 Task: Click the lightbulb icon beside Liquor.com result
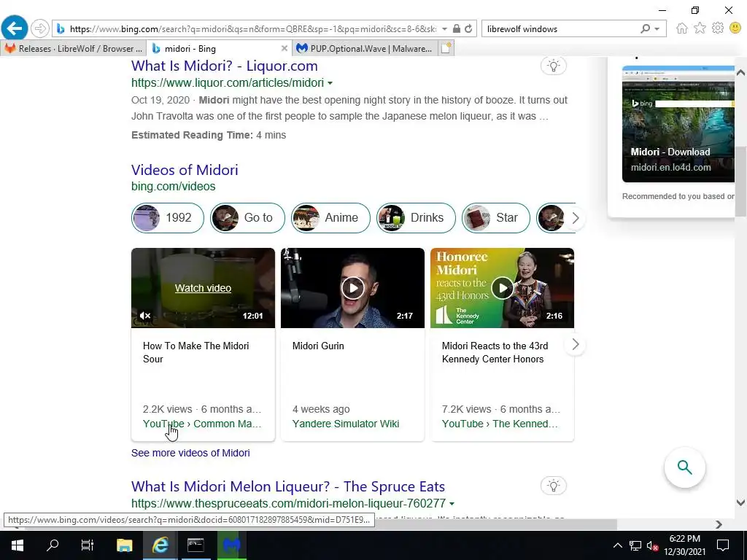coord(553,66)
